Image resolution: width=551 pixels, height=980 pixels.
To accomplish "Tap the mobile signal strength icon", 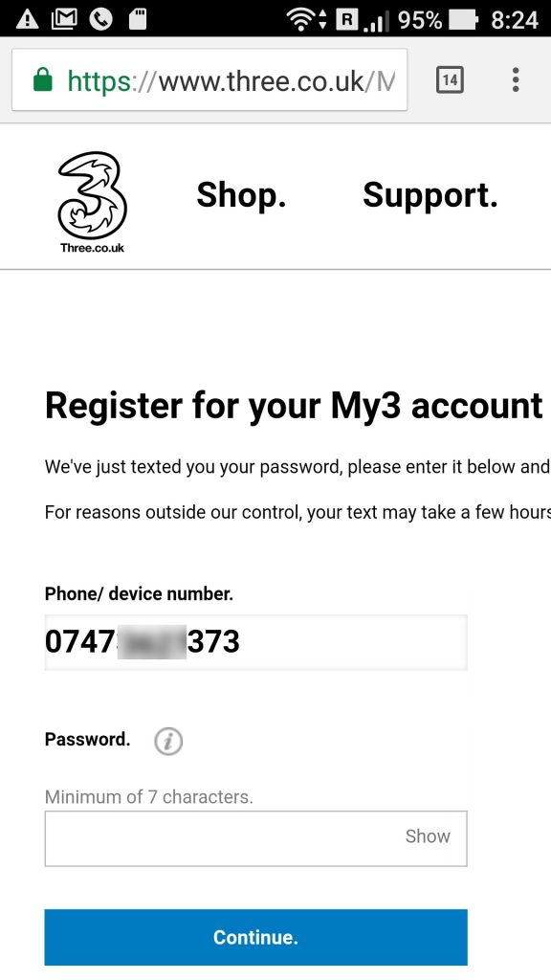I will [x=374, y=21].
